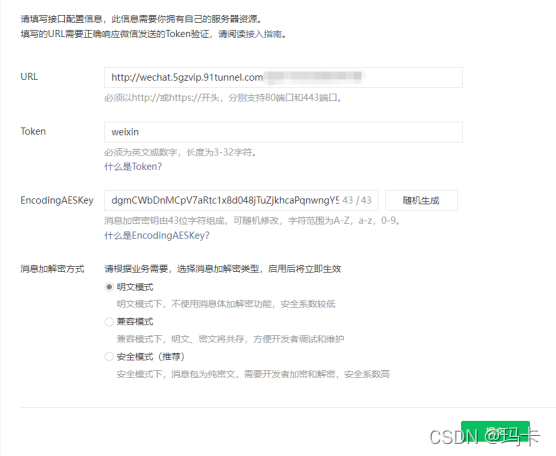This screenshot has width=556, height=456.
Task: Click the 安全模式下 secure mode description text
Action: click(253, 374)
